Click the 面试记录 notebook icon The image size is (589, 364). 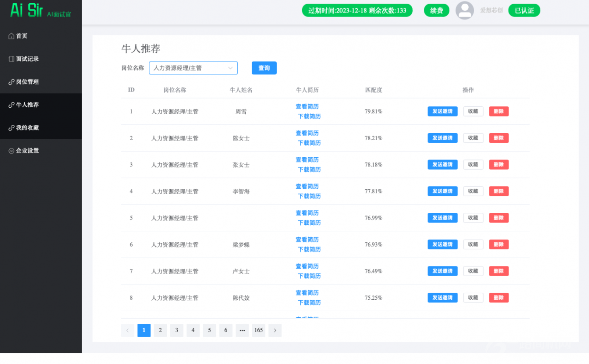[12, 59]
